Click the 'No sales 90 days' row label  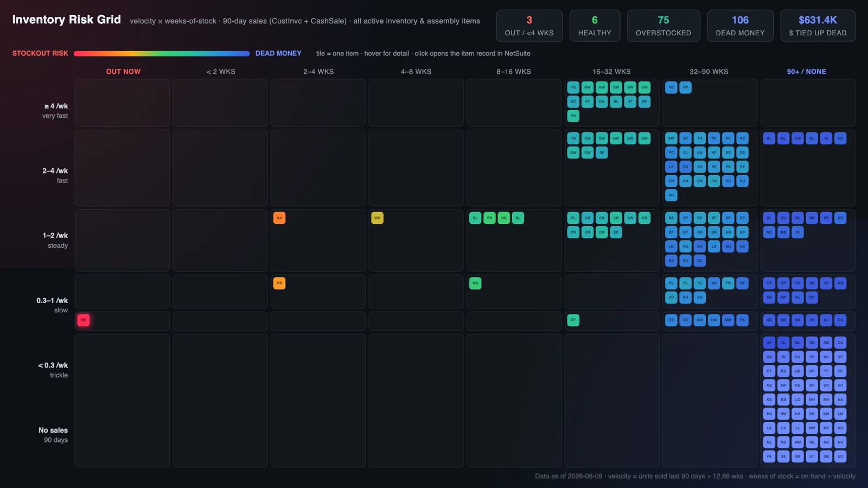coord(53,435)
